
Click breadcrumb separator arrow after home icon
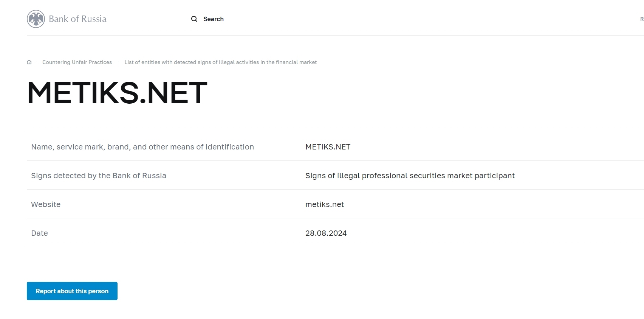(x=36, y=62)
